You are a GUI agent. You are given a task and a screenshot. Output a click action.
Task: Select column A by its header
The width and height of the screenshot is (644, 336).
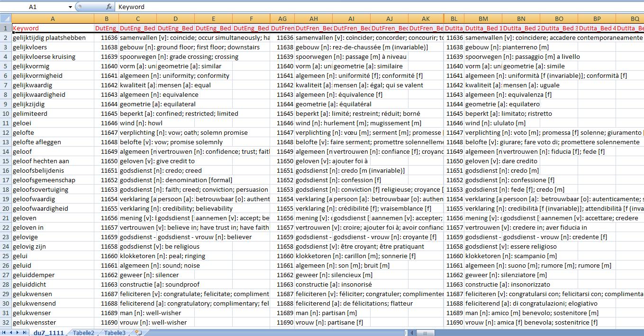[53, 19]
